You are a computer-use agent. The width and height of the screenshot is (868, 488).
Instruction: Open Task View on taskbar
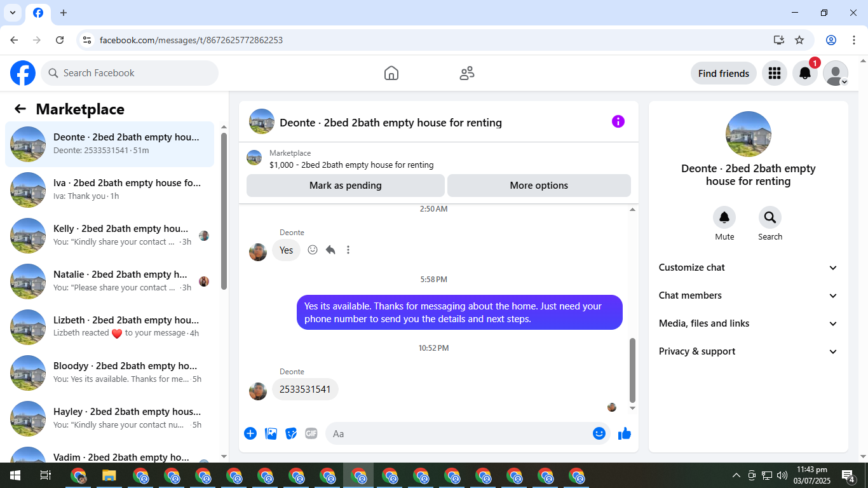tap(46, 475)
